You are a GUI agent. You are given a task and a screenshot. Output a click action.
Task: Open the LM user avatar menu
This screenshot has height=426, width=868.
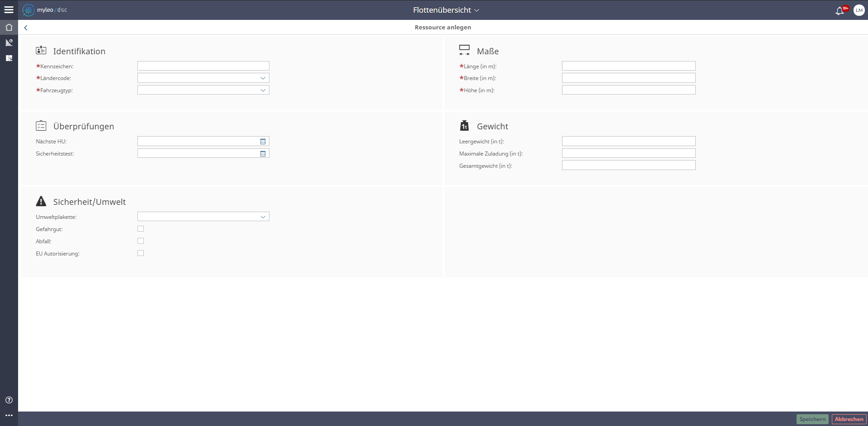[859, 10]
